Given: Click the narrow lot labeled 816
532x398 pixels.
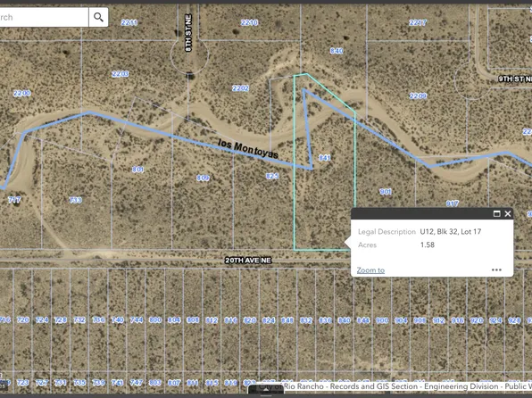Looking at the screenshot, I should tap(230, 320).
